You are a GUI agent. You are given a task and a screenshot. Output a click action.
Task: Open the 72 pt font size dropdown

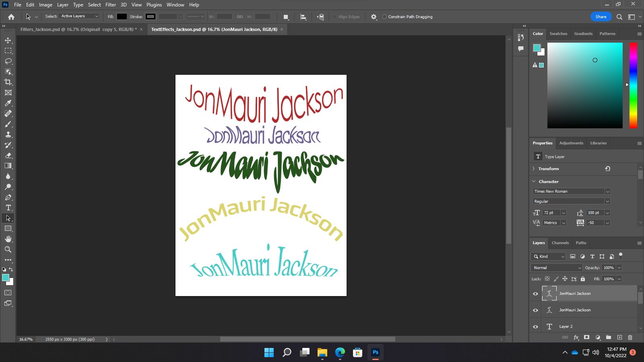563,213
